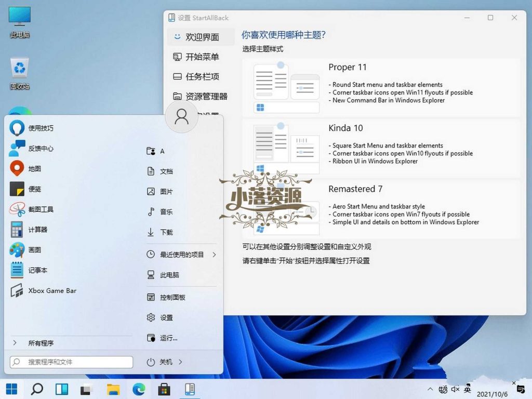
Task: Open user folder A in Start menu
Action: pyautogui.click(x=155, y=151)
